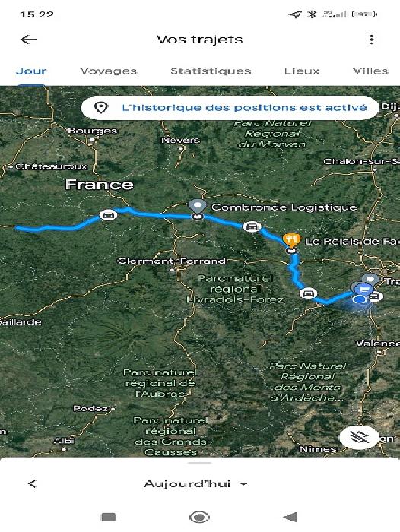Expand the bottom sheet drag handle
Screen dimensions: 400x532
(x=200, y=463)
